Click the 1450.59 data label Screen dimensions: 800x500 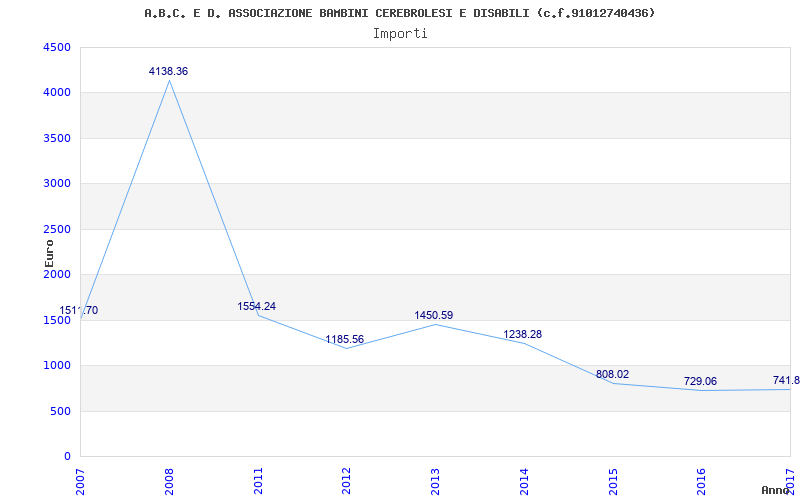click(x=434, y=315)
